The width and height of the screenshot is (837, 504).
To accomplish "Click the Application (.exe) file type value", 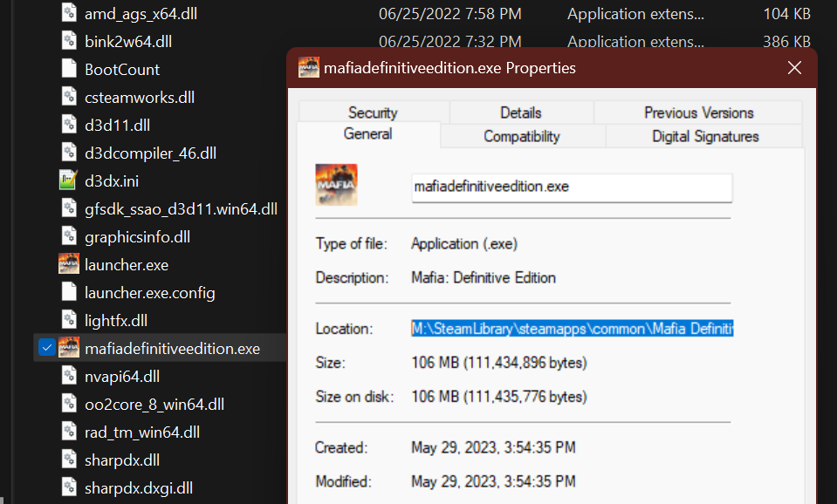I will tap(464, 244).
